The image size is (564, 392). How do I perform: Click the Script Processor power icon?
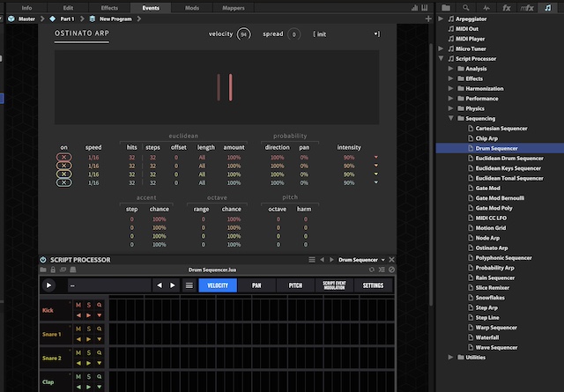click(x=43, y=260)
